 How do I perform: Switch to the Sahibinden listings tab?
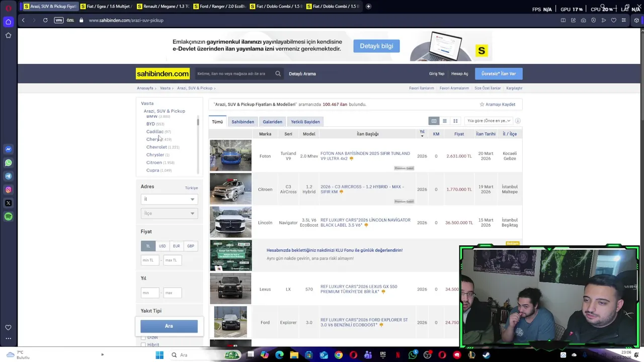(x=243, y=122)
